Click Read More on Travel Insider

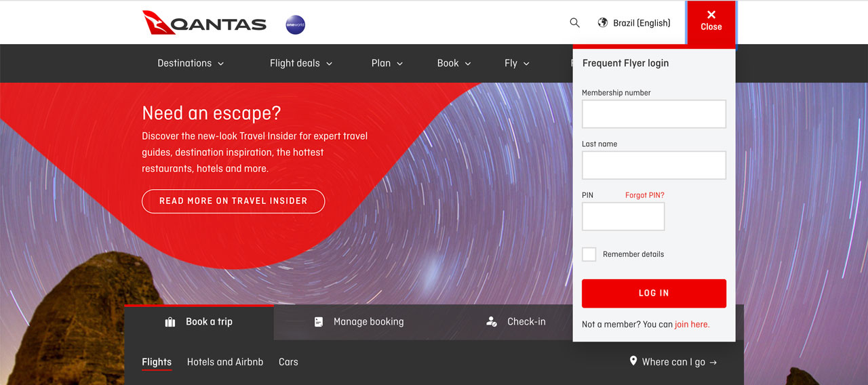pos(233,201)
